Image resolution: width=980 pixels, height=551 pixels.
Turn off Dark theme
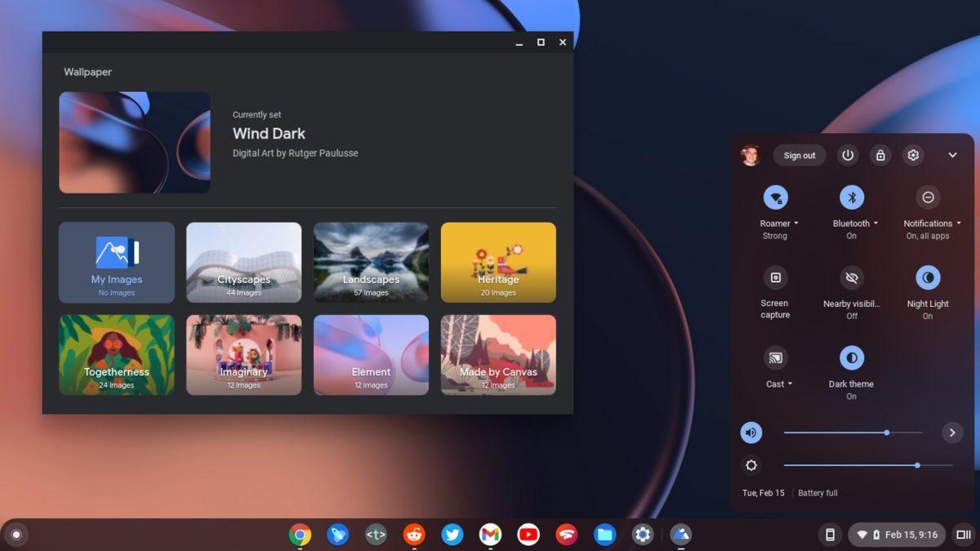[x=851, y=358]
